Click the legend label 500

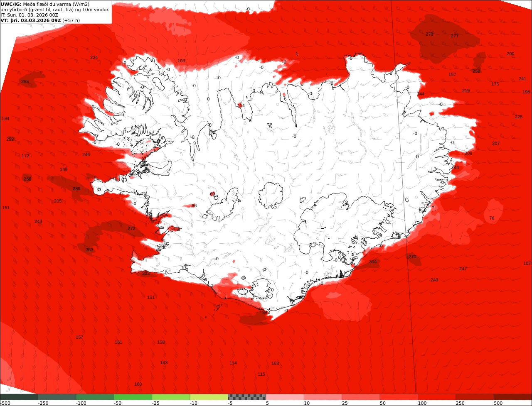498,403
